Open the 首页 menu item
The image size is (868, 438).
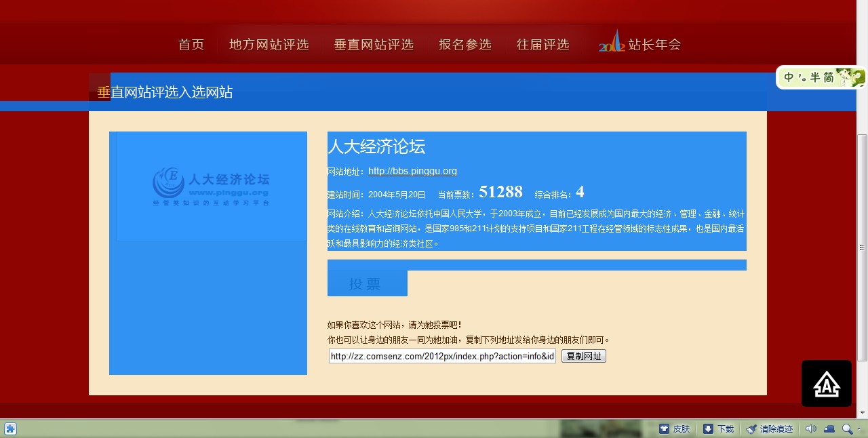(x=191, y=45)
